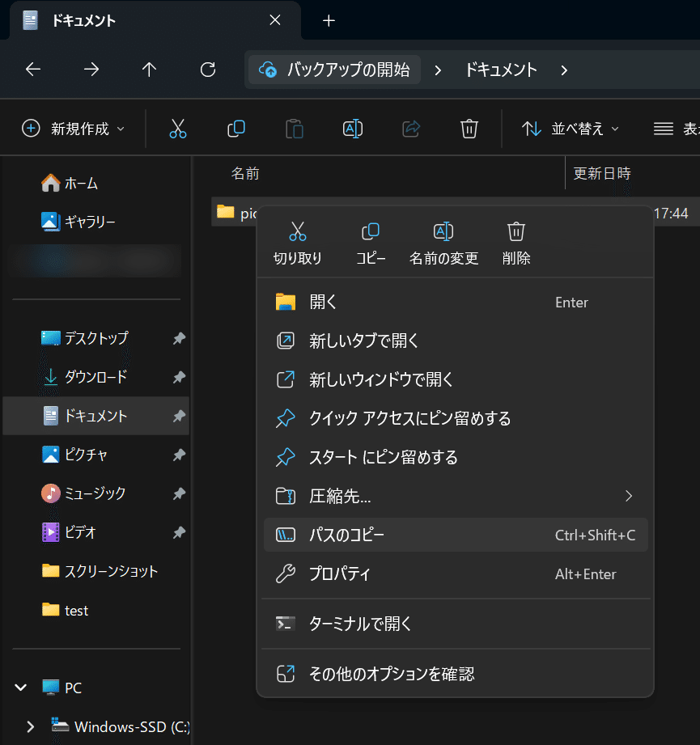Click the refresh button in navigation bar
This screenshot has width=700, height=745.
tap(208, 70)
